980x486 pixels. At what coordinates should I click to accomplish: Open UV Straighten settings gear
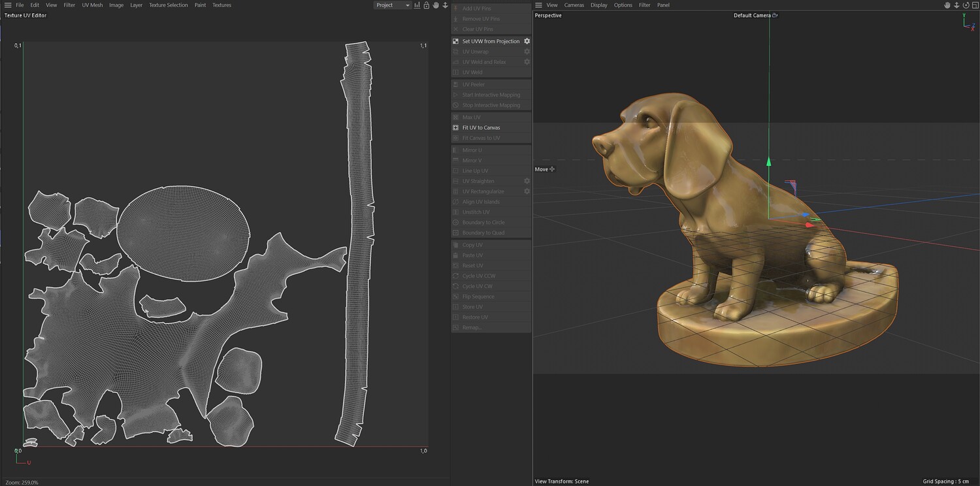click(527, 181)
